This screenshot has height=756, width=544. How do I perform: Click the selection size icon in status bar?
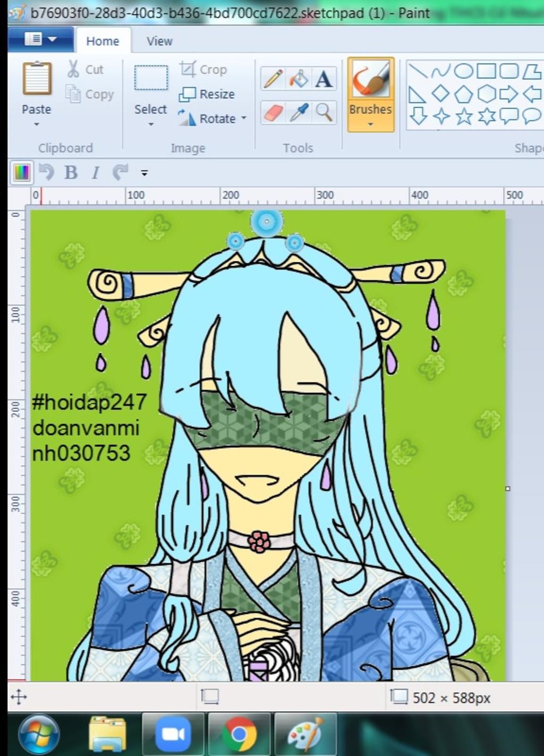coord(210,696)
